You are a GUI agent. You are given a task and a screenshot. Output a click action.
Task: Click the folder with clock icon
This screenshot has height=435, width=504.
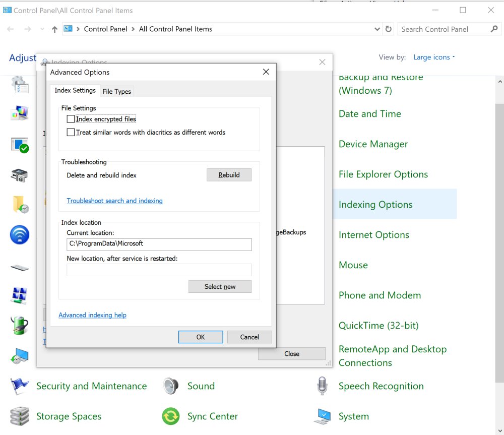pyautogui.click(x=20, y=205)
